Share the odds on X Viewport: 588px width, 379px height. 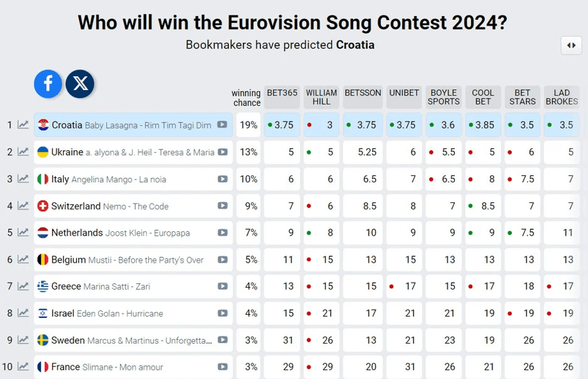pyautogui.click(x=80, y=84)
